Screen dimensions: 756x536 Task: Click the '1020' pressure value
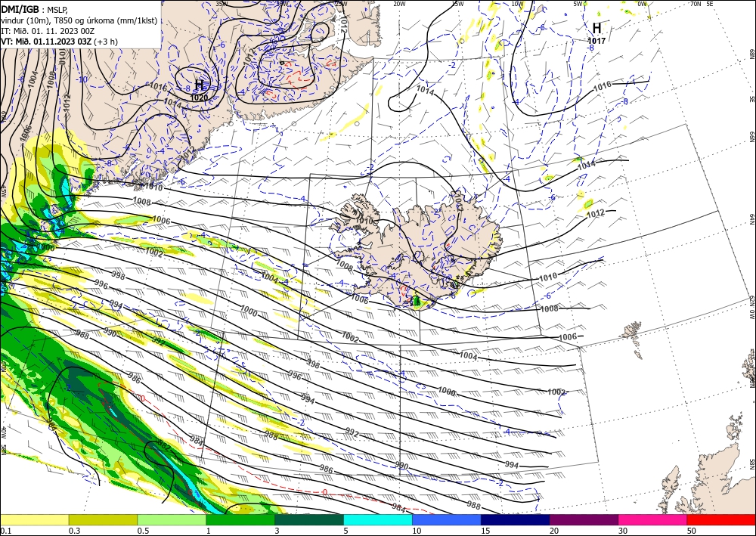click(199, 98)
